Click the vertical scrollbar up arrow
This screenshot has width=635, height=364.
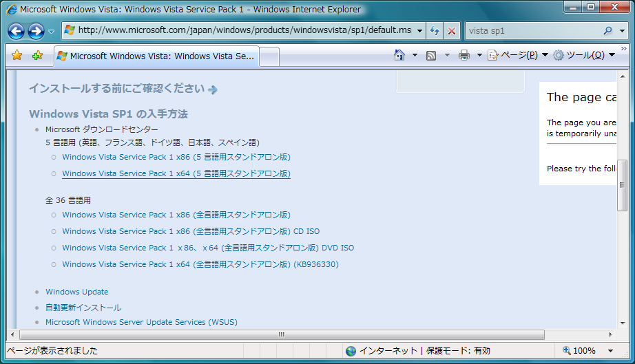623,76
